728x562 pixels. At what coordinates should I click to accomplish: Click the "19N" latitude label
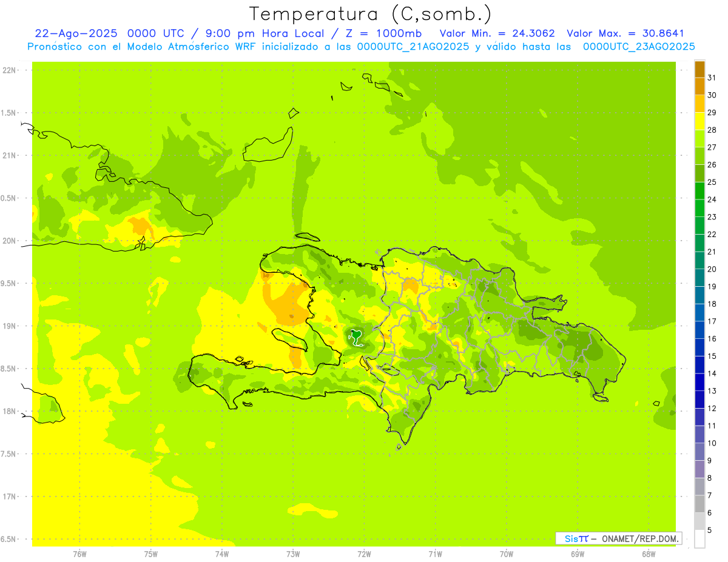[x=9, y=326]
